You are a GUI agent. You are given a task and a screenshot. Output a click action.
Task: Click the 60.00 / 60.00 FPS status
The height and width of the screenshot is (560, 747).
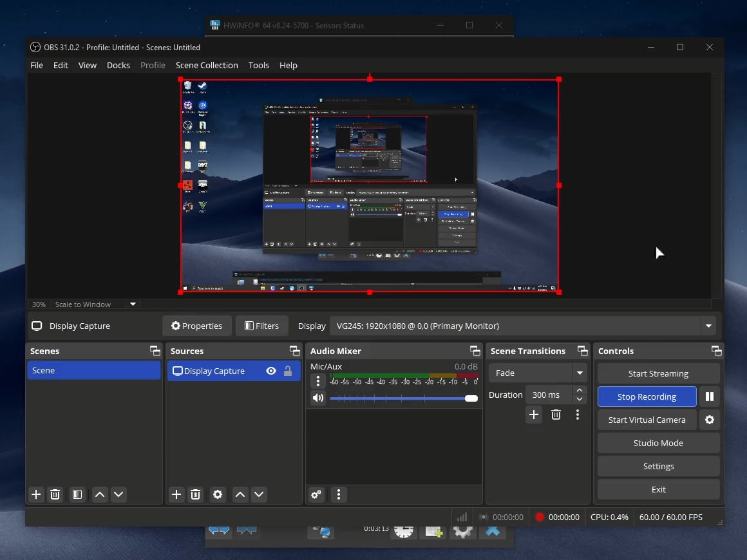coord(671,517)
